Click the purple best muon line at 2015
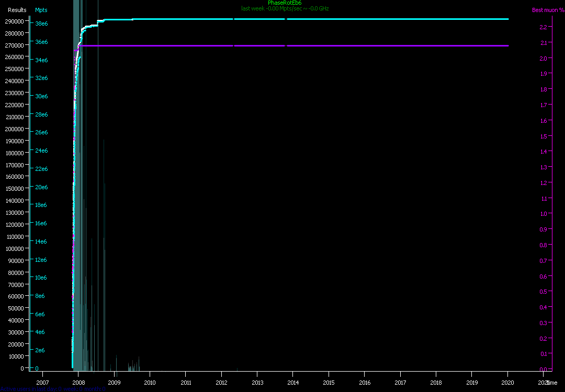This screenshot has width=565, height=392. 329,46
